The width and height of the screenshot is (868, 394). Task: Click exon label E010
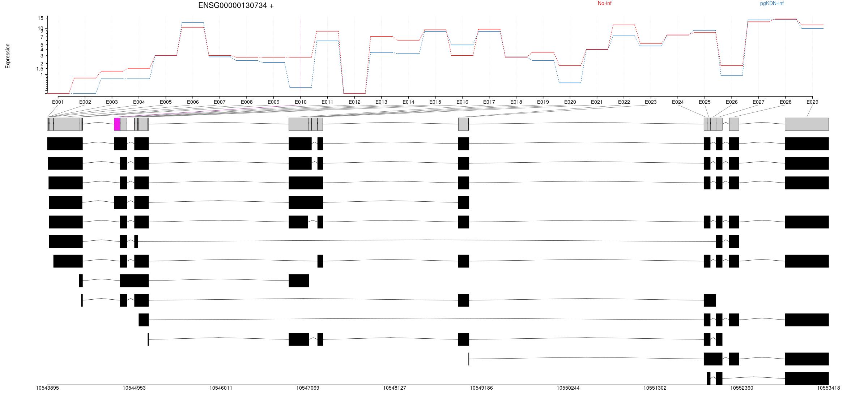(x=301, y=102)
